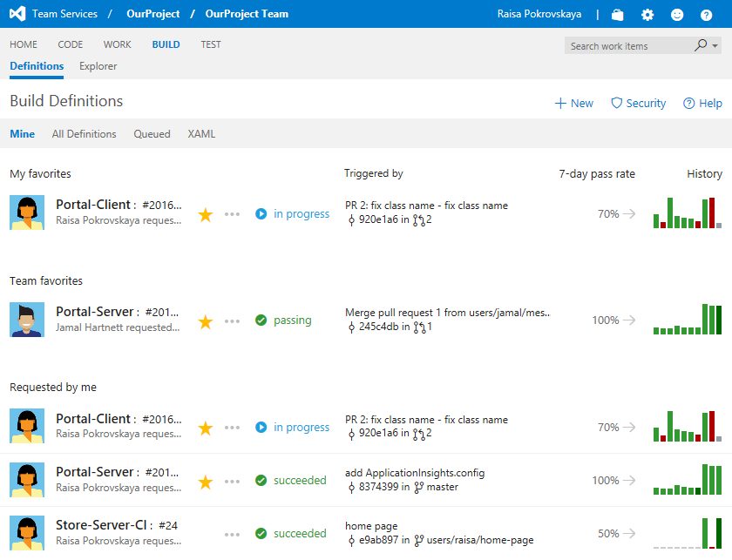Image resolution: width=732 pixels, height=560 pixels.
Task: Switch to the Explorer tab
Action: pos(98,66)
